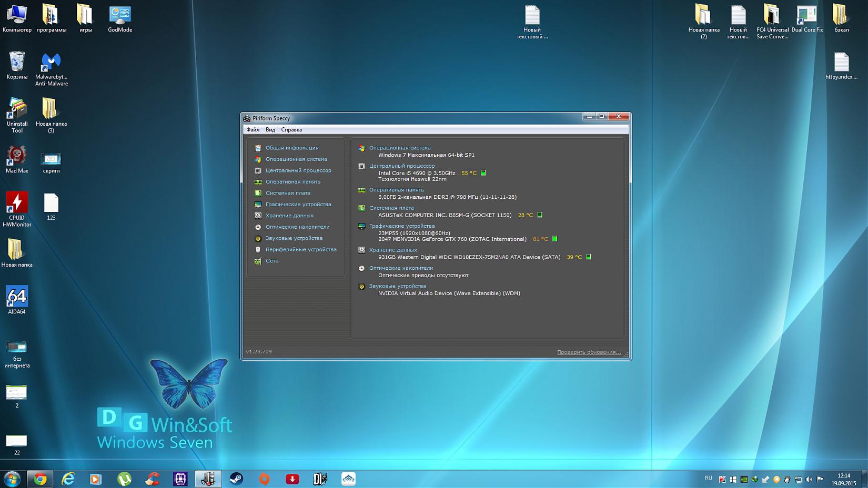Select Сеть in the sidebar
The width and height of the screenshot is (868, 488).
tap(271, 261)
